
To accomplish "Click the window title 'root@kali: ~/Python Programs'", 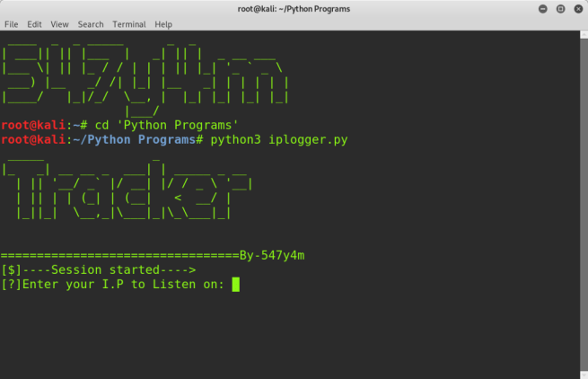I will [294, 9].
